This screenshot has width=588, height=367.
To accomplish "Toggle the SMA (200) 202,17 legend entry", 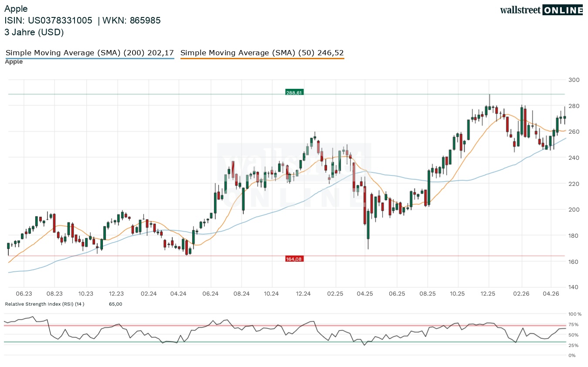I will pyautogui.click(x=90, y=53).
